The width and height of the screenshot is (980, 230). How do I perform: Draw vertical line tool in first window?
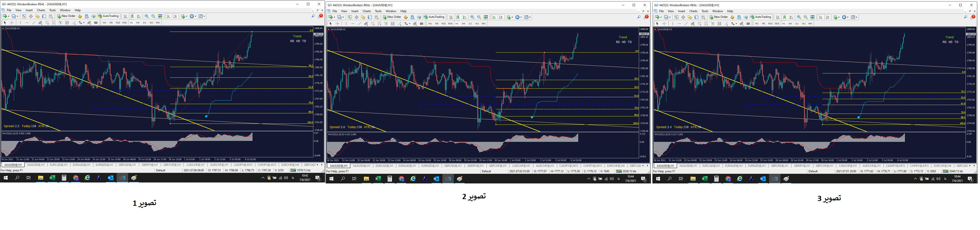click(20, 23)
